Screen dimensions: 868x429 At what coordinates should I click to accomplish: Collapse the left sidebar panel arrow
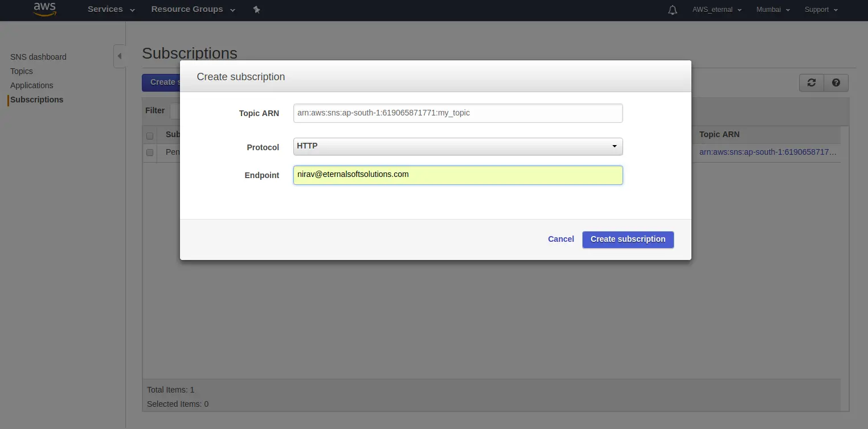(119, 56)
